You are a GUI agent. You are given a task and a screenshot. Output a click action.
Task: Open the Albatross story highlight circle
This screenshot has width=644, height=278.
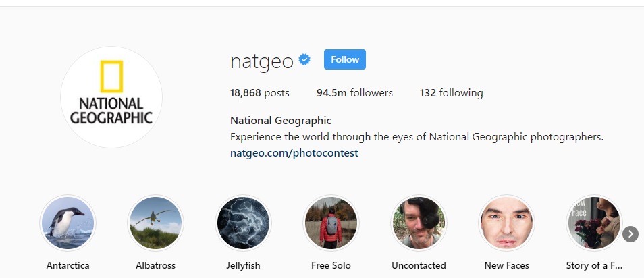click(x=155, y=223)
